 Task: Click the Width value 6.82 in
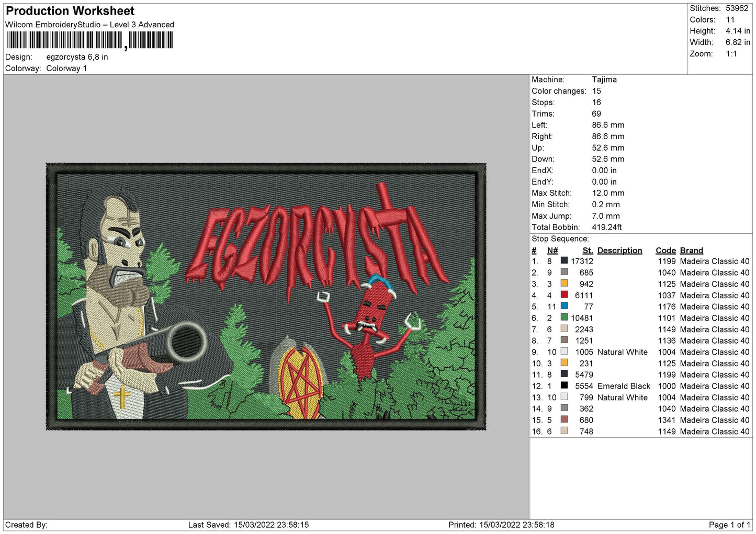[738, 42]
